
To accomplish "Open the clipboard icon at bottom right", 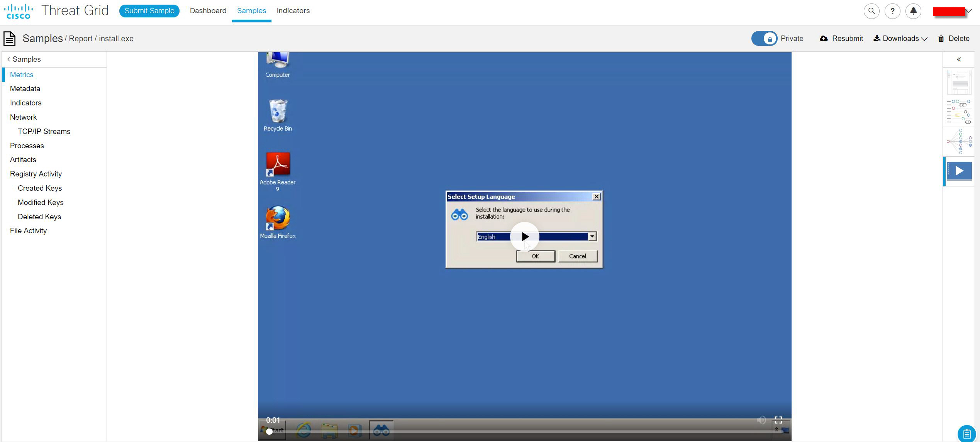I will click(x=966, y=434).
